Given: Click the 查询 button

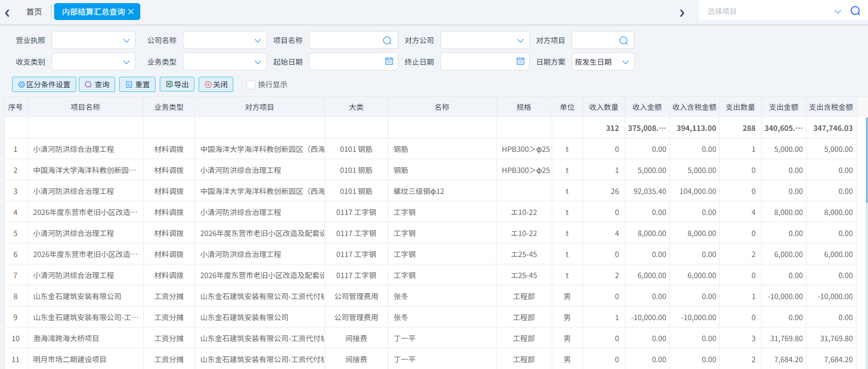Looking at the screenshot, I should [97, 85].
